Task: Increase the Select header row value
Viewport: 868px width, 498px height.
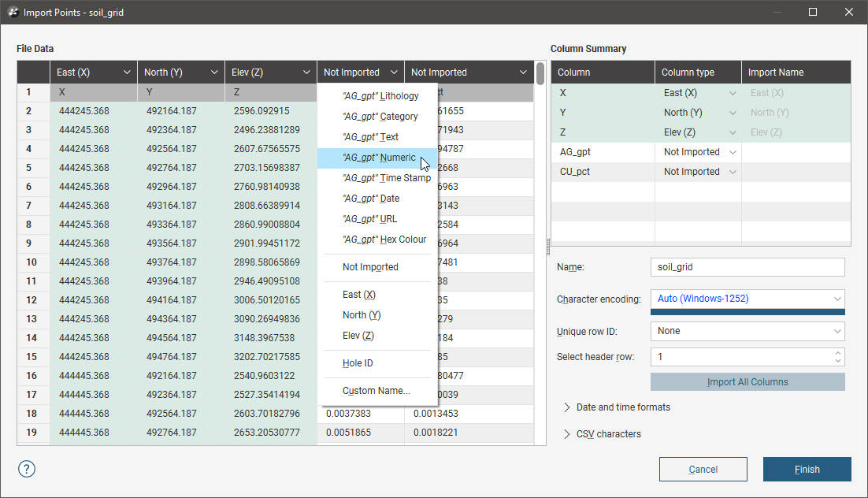Action: click(x=838, y=353)
